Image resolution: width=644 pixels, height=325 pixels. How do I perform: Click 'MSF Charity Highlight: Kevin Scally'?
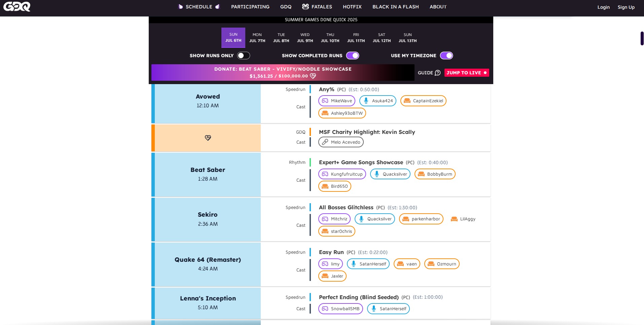[x=367, y=132]
